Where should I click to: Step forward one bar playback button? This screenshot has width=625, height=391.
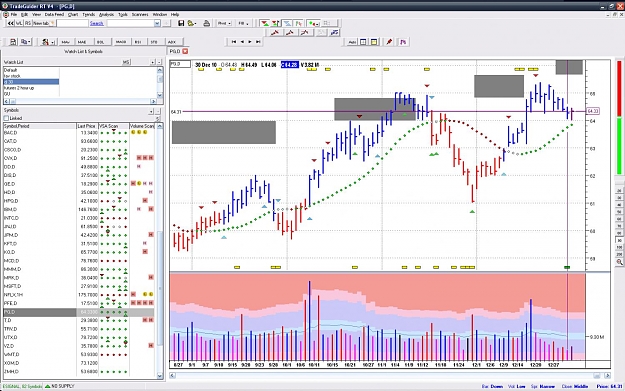tap(250, 41)
